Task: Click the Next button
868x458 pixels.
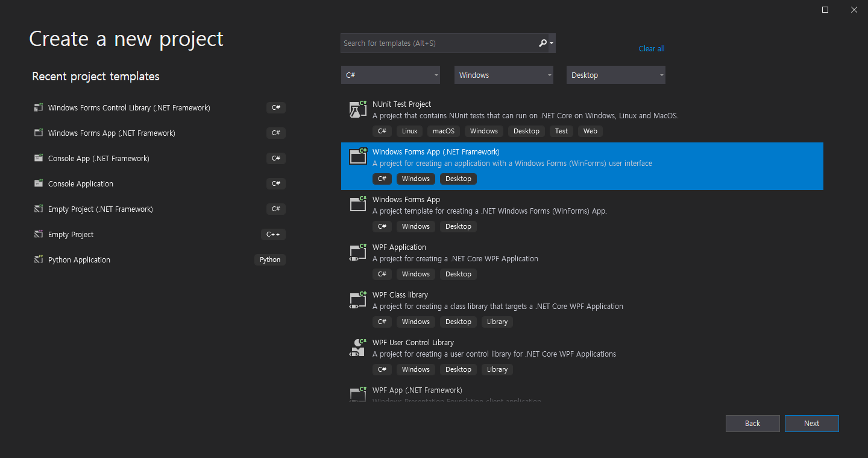Action: coord(812,424)
